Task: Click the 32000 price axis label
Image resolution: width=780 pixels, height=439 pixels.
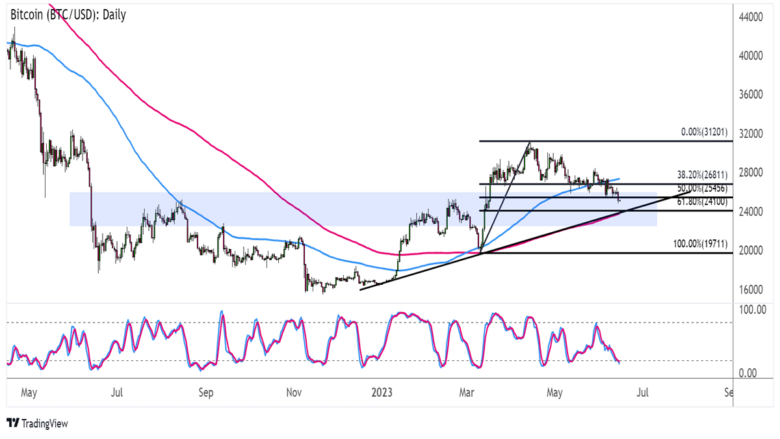Action: click(753, 134)
